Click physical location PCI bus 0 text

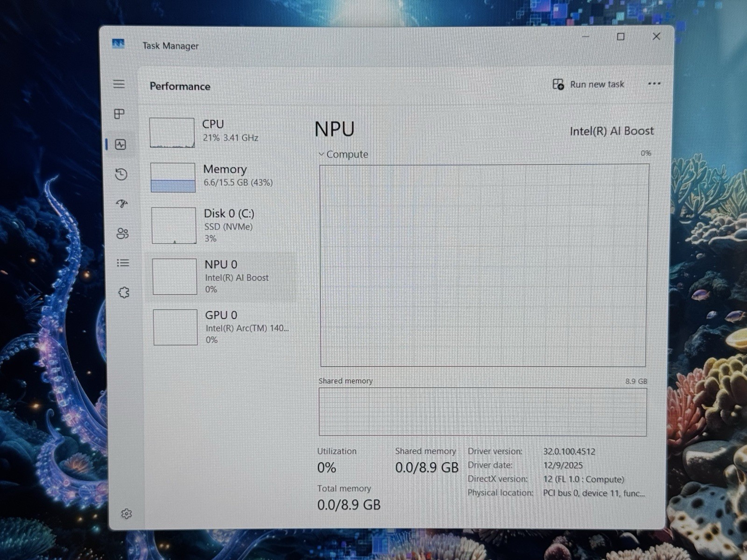(x=594, y=493)
